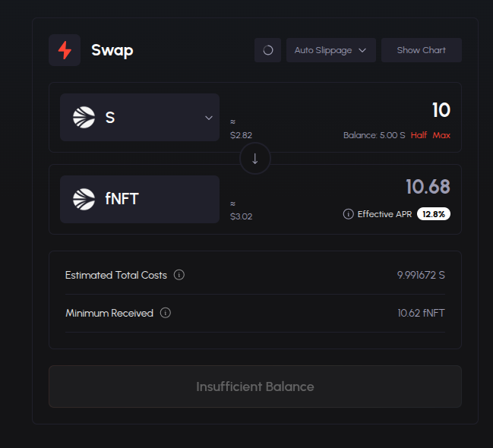This screenshot has width=493, height=448.
Task: Click the info icon beside Effective APR
Action: coord(349,214)
